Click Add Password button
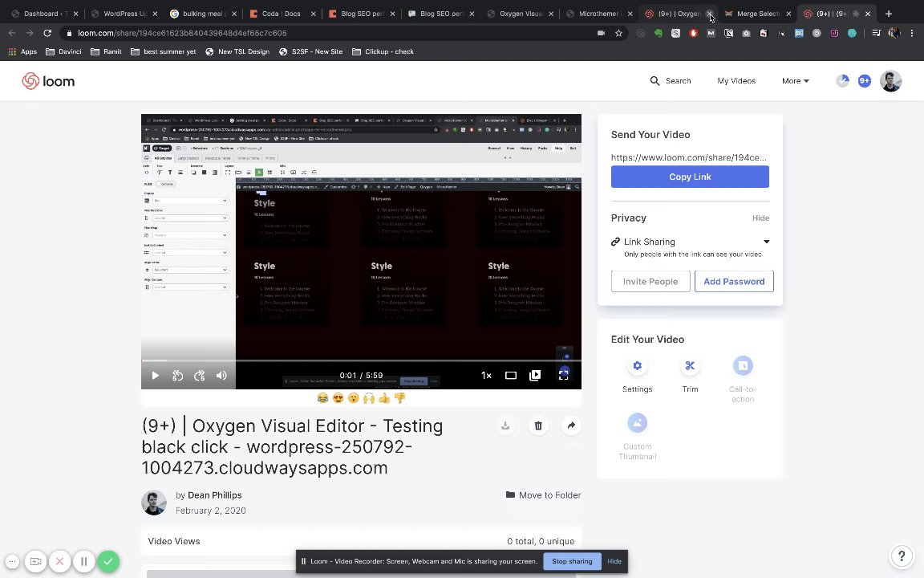Screen dimensions: 924x578 tap(734, 281)
